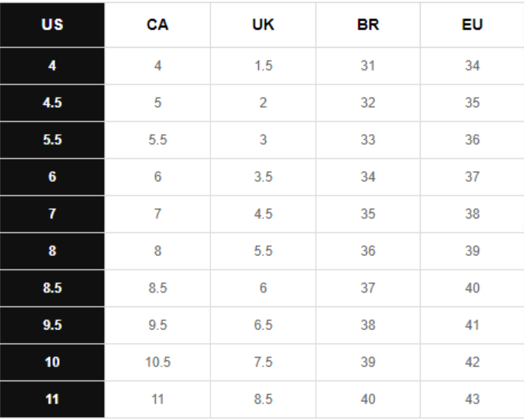This screenshot has width=524, height=420.
Task: Click the CA column header
Action: coord(157,25)
